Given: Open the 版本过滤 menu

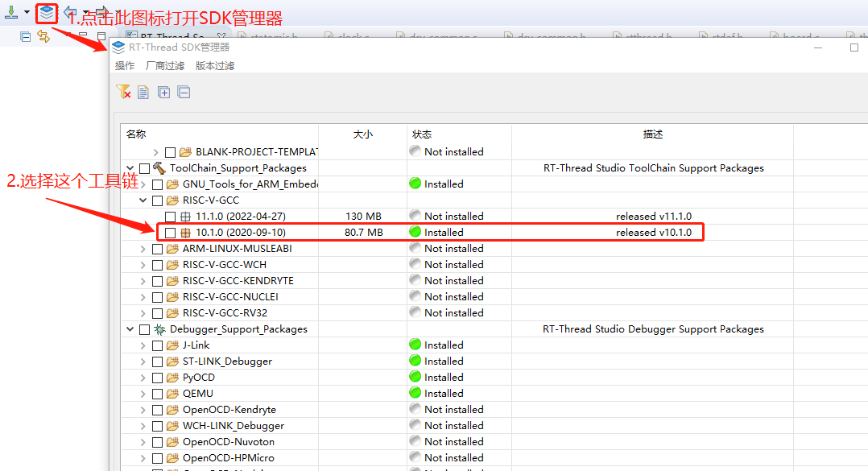Looking at the screenshot, I should (215, 66).
